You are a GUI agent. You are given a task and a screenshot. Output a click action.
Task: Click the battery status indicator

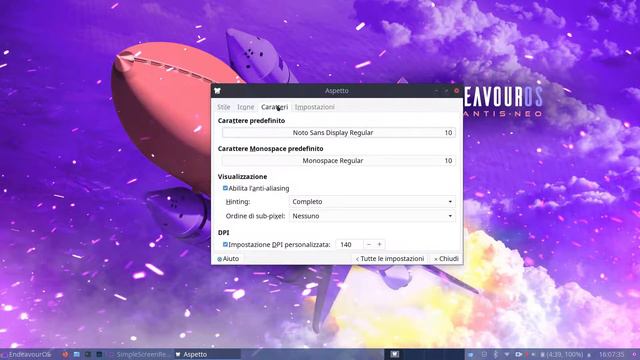pyautogui.click(x=561, y=354)
